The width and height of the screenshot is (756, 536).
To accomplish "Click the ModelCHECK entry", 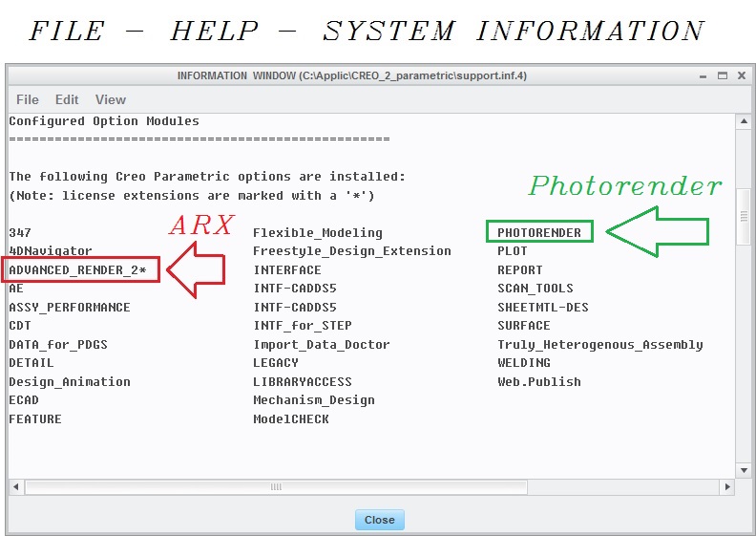I will 291,418.
